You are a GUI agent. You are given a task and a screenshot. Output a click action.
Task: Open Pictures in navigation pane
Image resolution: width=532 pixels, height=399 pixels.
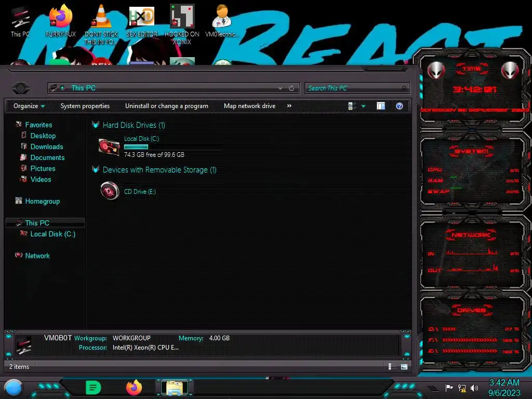click(x=43, y=168)
